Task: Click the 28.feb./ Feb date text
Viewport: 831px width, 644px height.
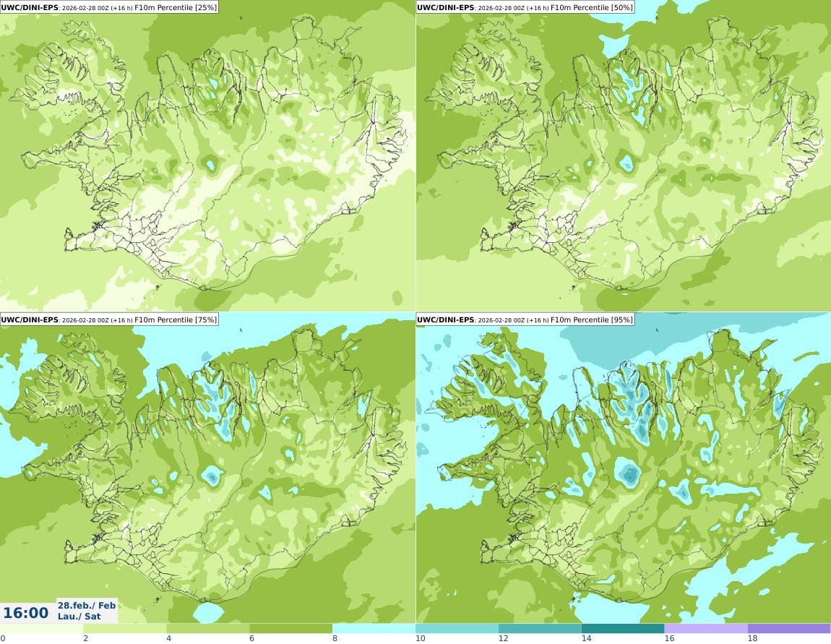Action: tap(87, 605)
